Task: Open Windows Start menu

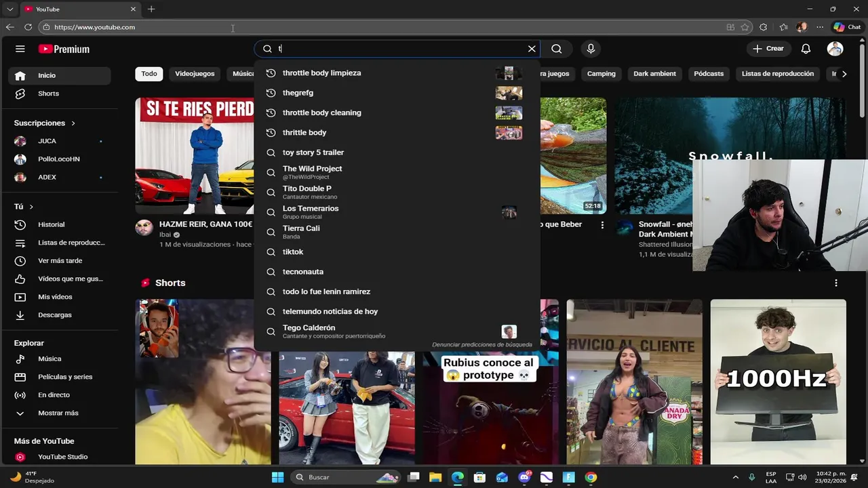Action: tap(277, 477)
